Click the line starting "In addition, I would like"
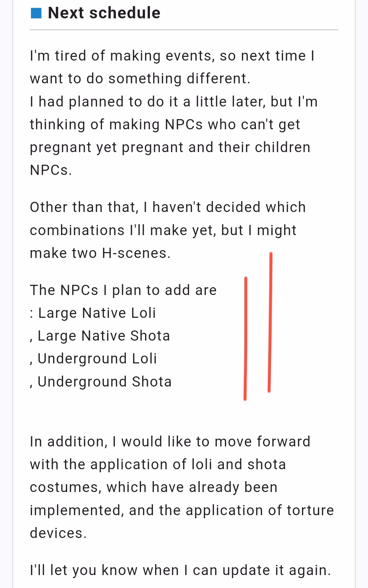The height and width of the screenshot is (588, 368). tap(170, 442)
